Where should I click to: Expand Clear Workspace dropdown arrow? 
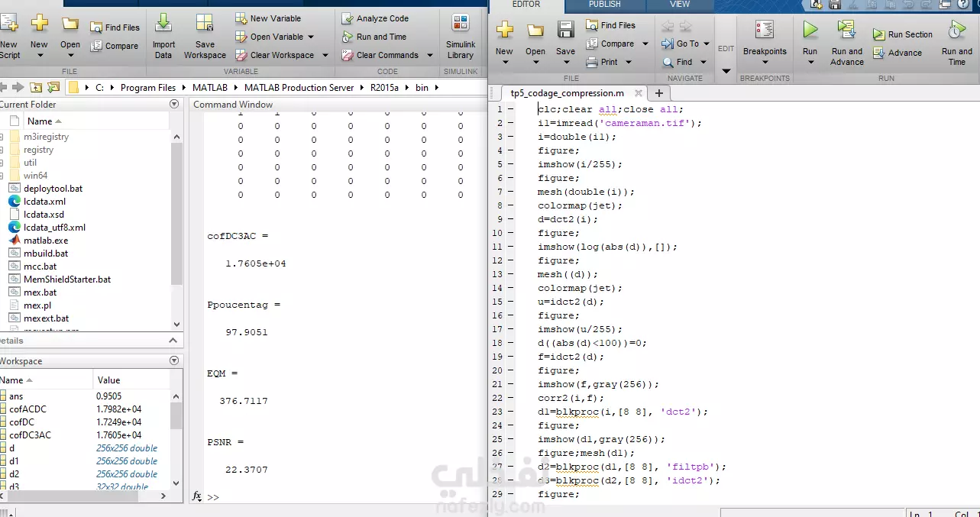pyautogui.click(x=325, y=55)
